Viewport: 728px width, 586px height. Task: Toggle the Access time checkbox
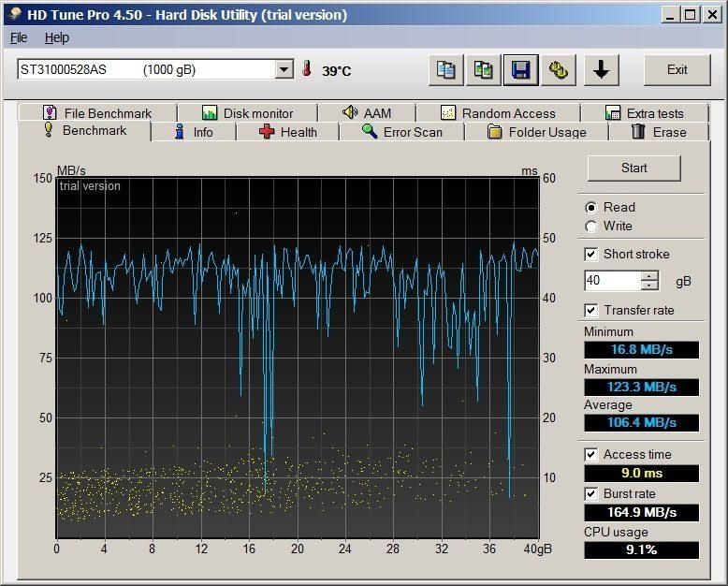point(591,455)
